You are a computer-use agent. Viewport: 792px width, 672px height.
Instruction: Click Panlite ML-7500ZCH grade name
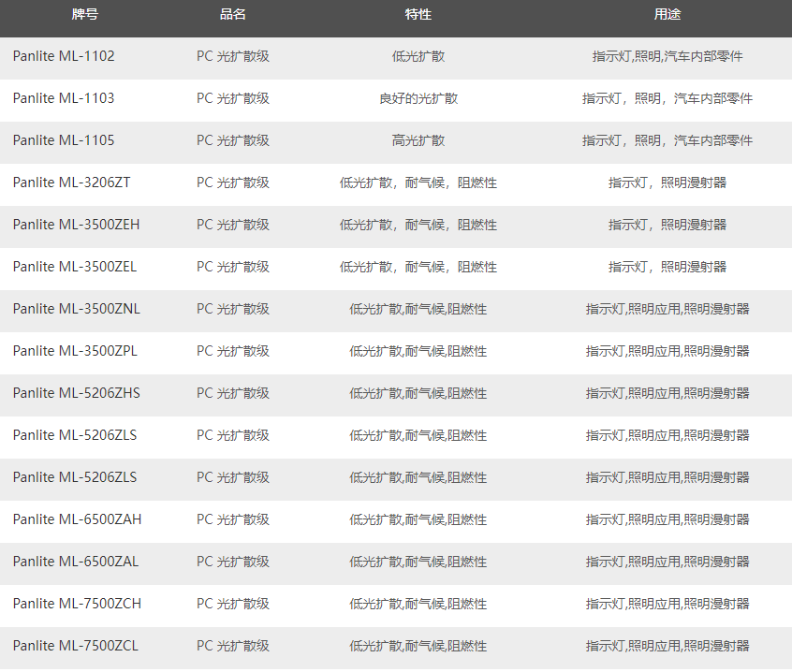point(78,604)
